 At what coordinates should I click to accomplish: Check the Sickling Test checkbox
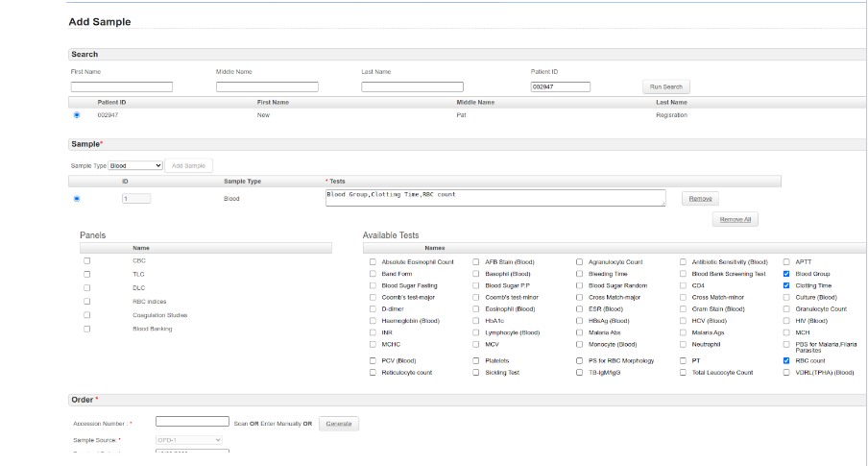tap(476, 373)
